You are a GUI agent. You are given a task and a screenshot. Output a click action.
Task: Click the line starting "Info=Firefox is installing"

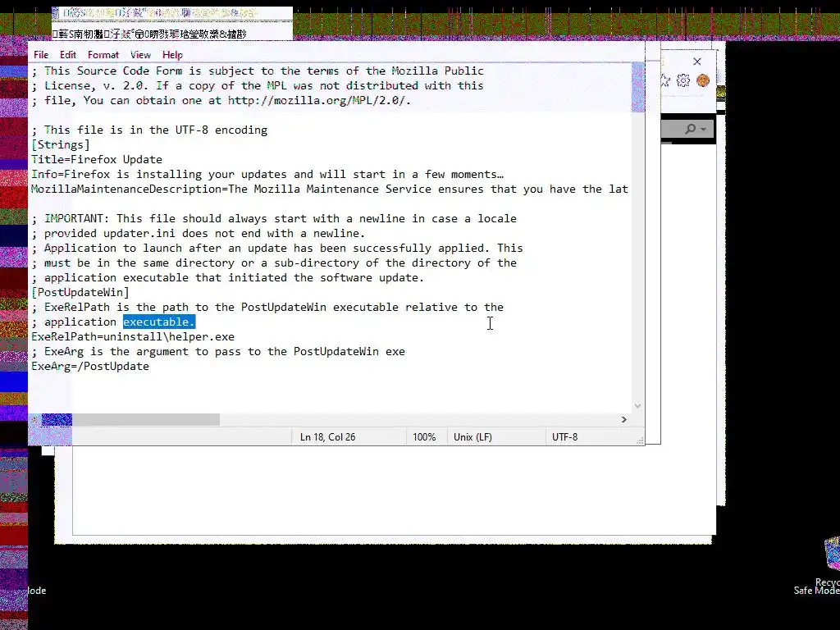point(267,175)
